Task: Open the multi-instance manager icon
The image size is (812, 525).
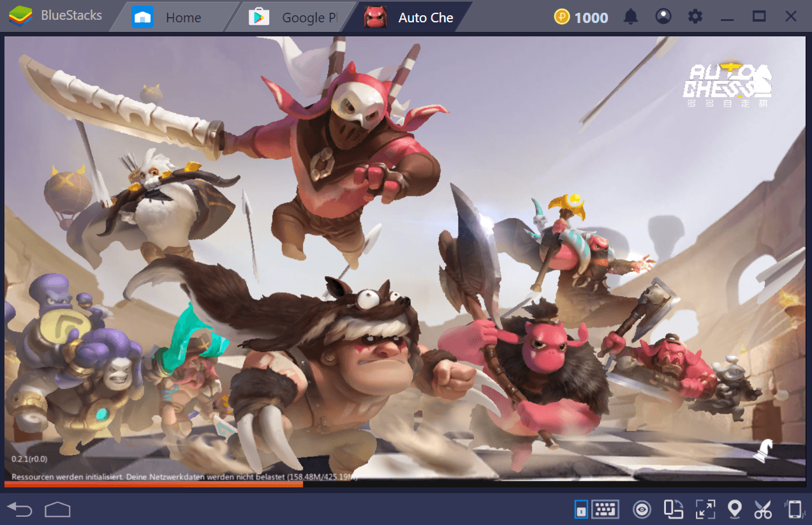Action: tap(674, 509)
